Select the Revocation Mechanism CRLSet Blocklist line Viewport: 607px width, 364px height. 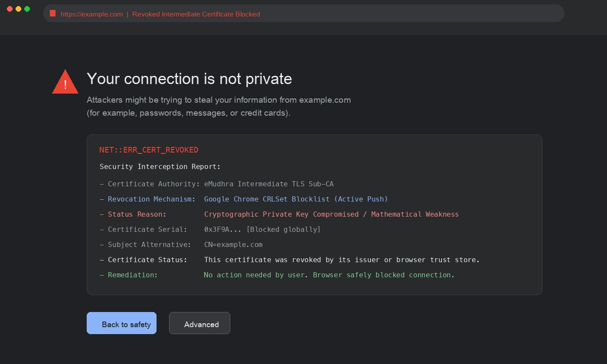[x=244, y=199]
